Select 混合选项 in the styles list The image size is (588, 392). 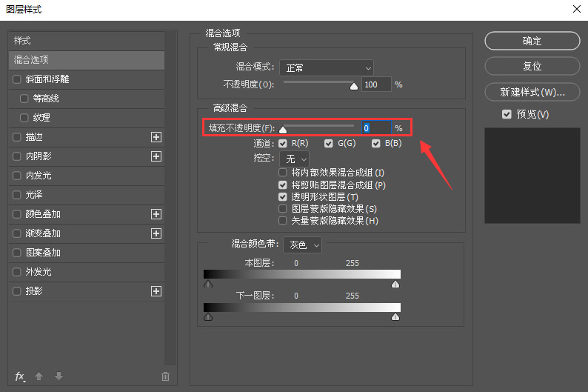point(86,60)
